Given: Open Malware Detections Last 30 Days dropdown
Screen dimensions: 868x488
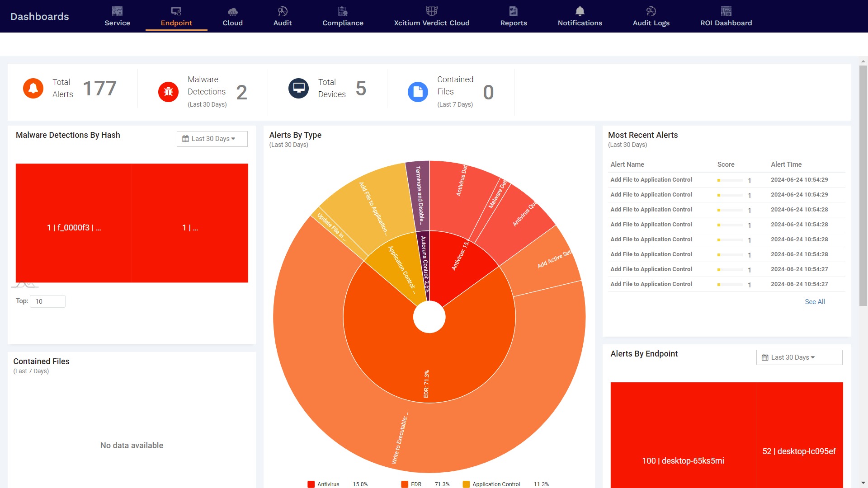Looking at the screenshot, I should pos(212,139).
